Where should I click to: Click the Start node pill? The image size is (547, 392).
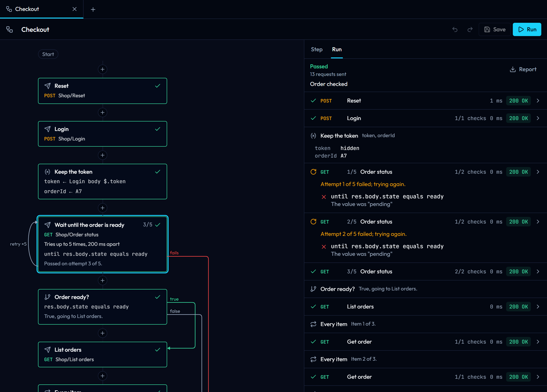48,54
